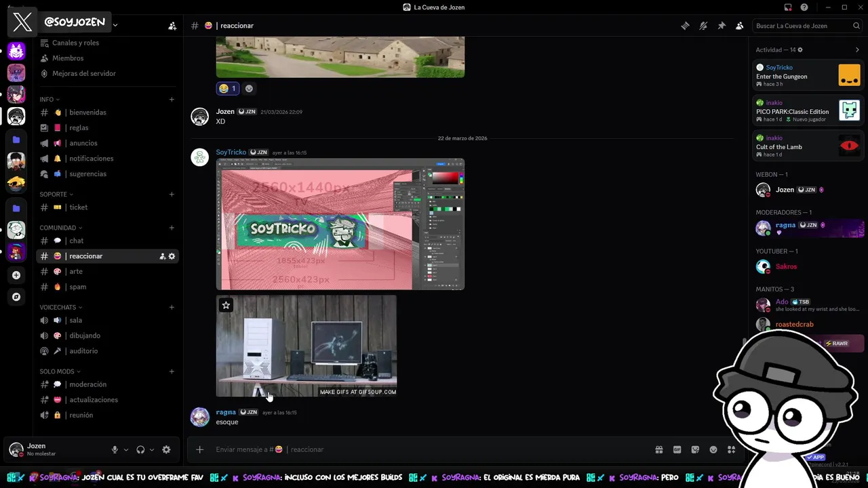Viewport: 868px width, 488px height.
Task: Favorite the GIF with star icon
Action: coord(226,305)
